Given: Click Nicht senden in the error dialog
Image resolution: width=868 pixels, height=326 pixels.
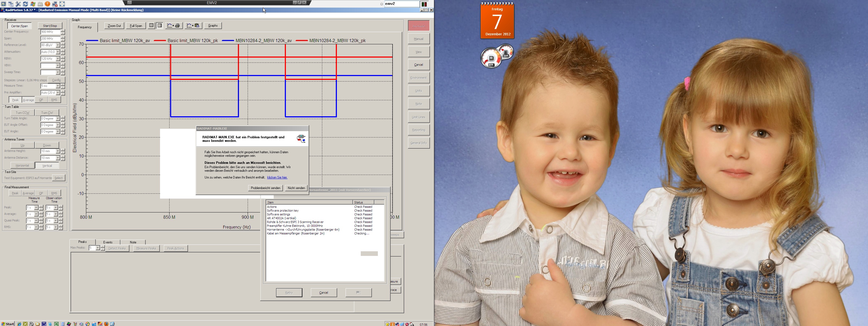Looking at the screenshot, I should click(x=296, y=188).
